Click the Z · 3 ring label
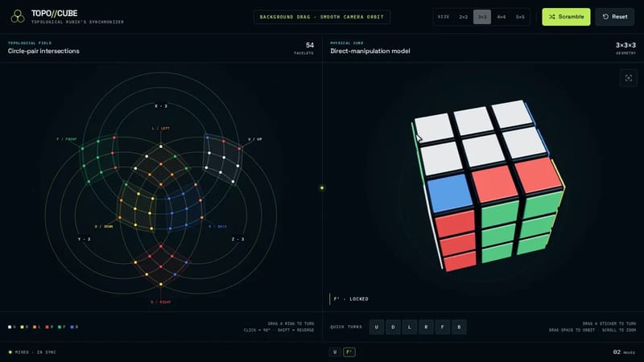644x362 pixels. click(x=237, y=239)
